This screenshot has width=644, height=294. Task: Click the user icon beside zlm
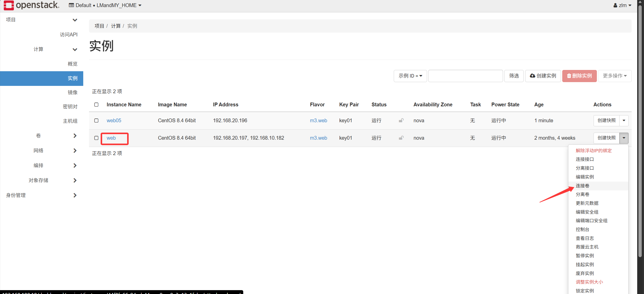coord(615,5)
